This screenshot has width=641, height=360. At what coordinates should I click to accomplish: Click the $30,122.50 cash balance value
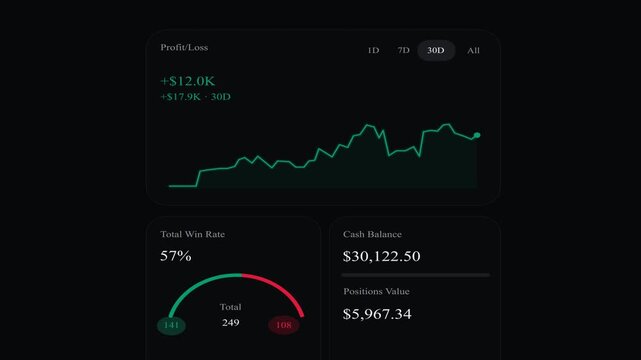point(381,256)
